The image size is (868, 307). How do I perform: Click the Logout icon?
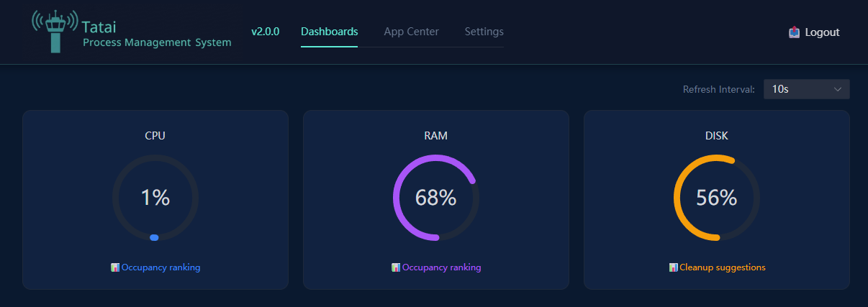pyautogui.click(x=794, y=32)
